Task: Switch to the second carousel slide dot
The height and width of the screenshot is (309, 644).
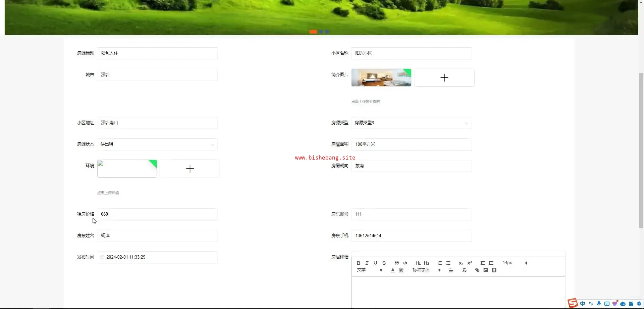Action: click(321, 32)
